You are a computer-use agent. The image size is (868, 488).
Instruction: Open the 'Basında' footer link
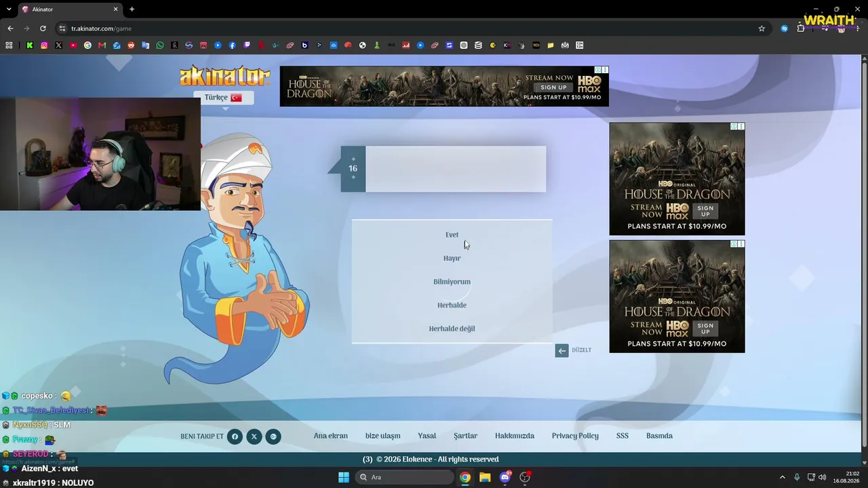[x=659, y=436]
